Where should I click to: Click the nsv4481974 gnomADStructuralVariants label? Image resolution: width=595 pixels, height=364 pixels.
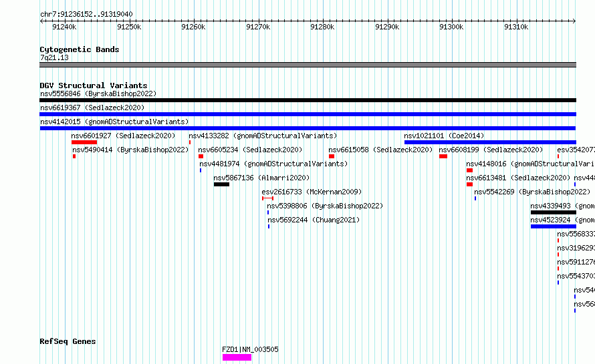pyautogui.click(x=273, y=164)
